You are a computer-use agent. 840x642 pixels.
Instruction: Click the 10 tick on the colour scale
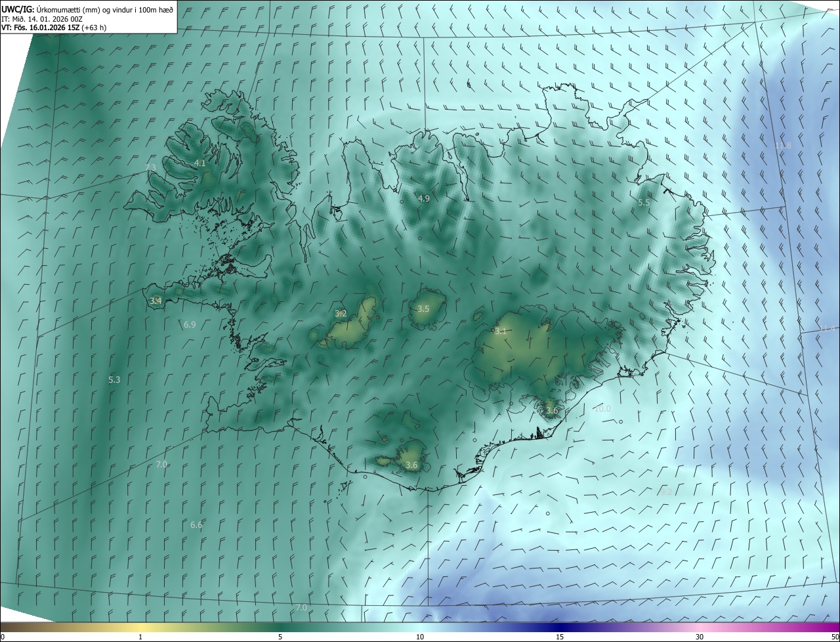tap(420, 637)
